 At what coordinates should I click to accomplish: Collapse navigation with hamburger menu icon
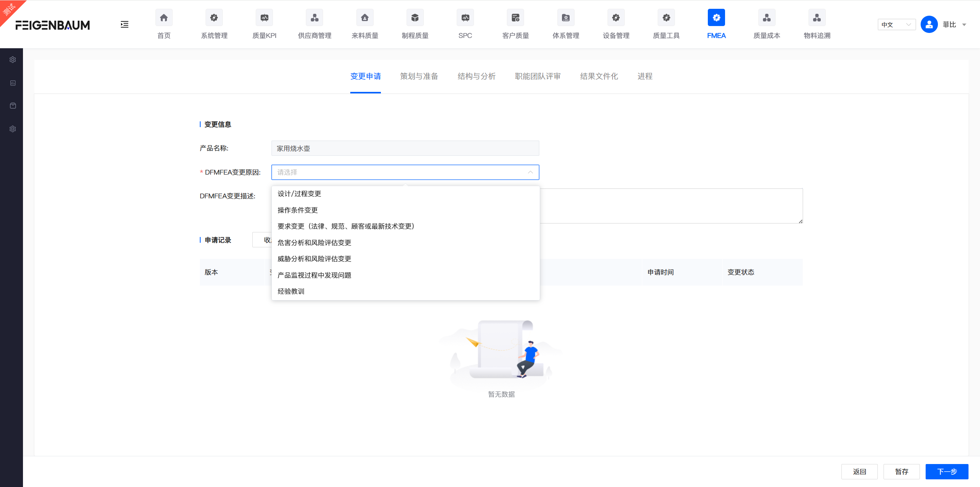124,24
